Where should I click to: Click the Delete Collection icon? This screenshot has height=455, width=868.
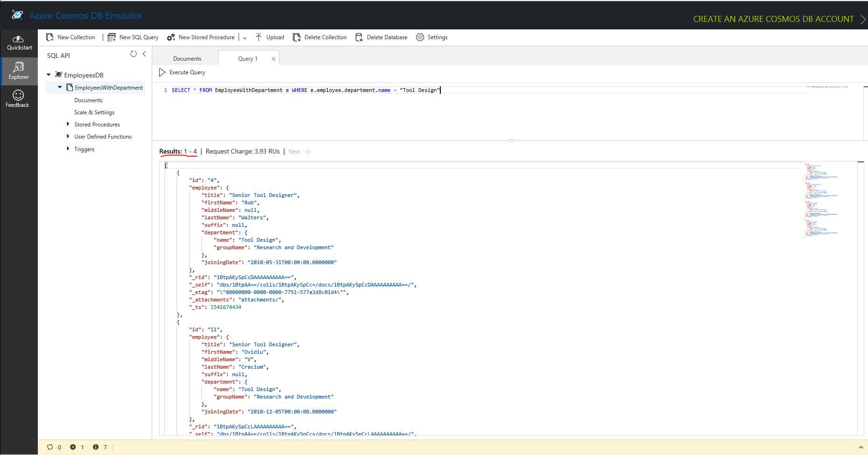click(x=296, y=37)
